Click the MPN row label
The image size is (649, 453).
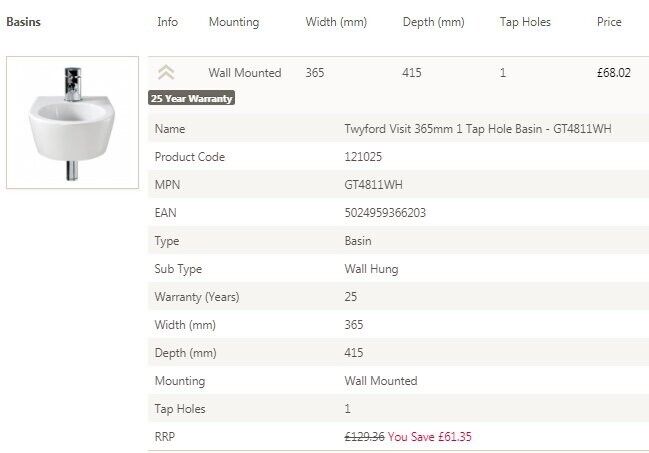click(x=167, y=185)
